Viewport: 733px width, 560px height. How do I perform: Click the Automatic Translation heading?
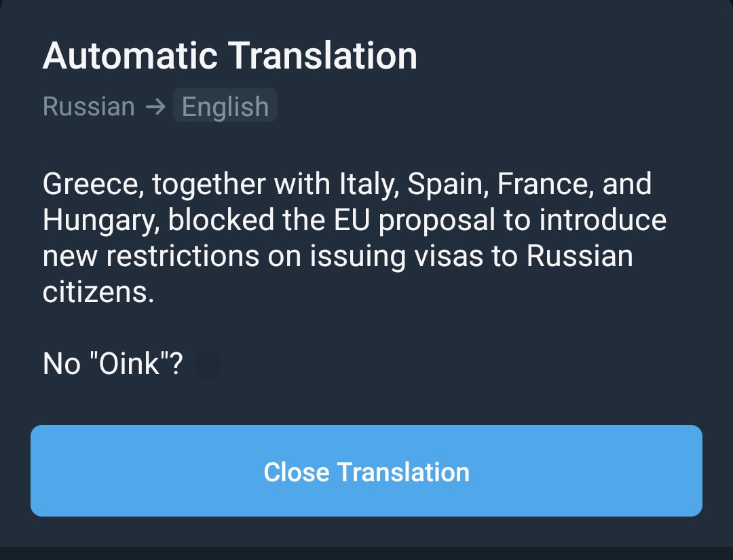pos(229,56)
